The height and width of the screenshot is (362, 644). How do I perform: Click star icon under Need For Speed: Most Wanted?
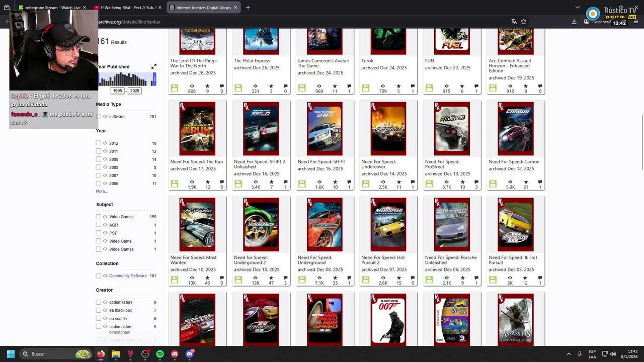point(207,278)
